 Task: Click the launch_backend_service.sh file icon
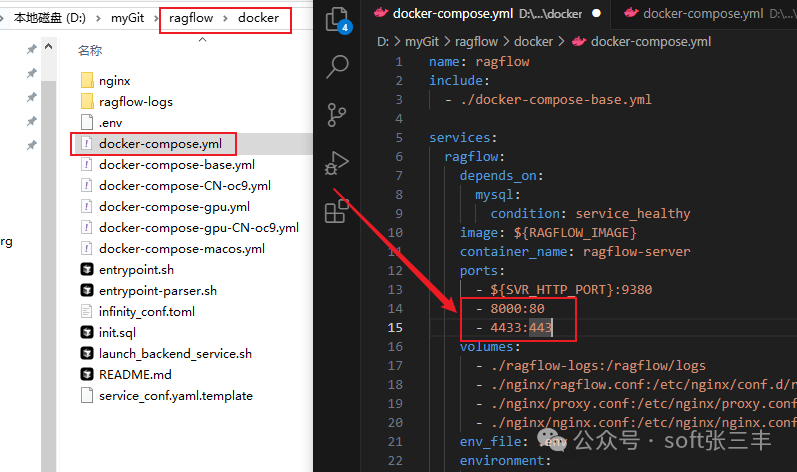[x=87, y=353]
